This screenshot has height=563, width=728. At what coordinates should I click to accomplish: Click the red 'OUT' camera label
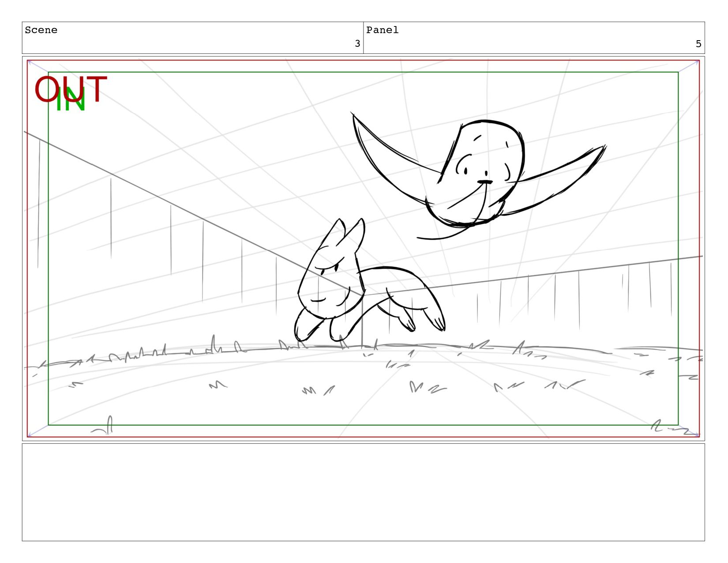point(71,89)
